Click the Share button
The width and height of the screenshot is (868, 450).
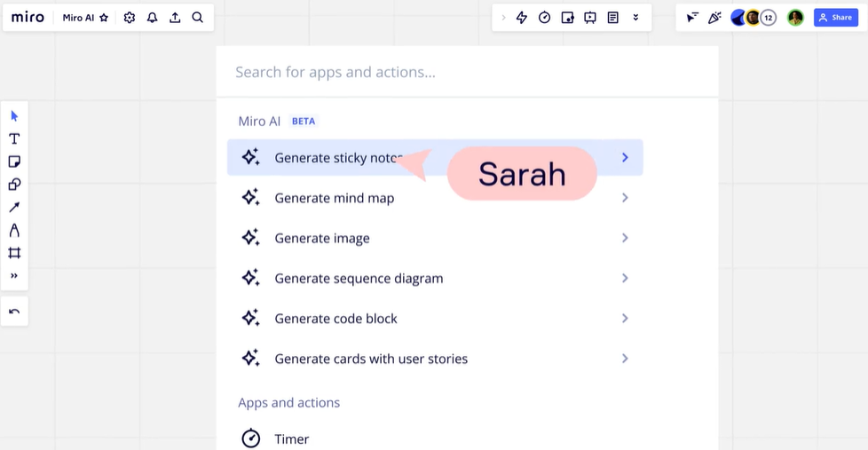click(x=836, y=18)
